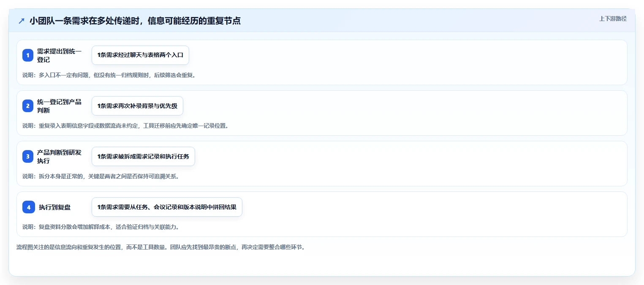Click the chip about 任务、会议记录和版本说明中拼回结果
This screenshot has height=285, width=644.
(167, 207)
